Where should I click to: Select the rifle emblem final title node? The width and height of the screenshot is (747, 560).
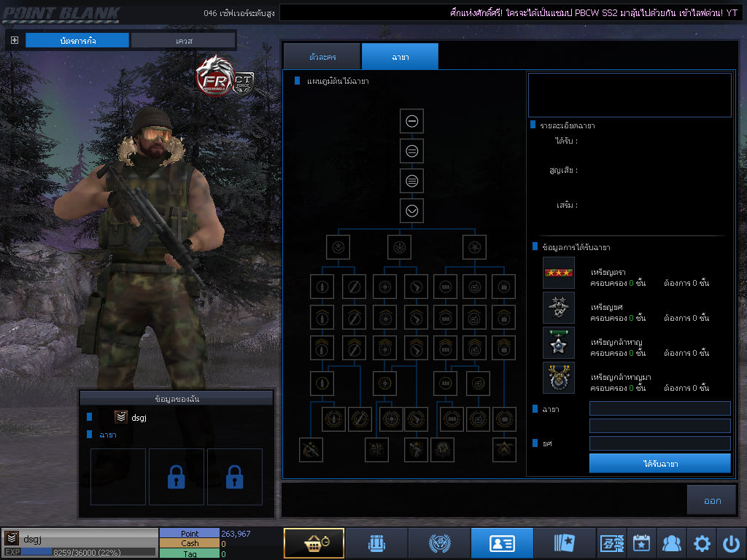tap(311, 449)
